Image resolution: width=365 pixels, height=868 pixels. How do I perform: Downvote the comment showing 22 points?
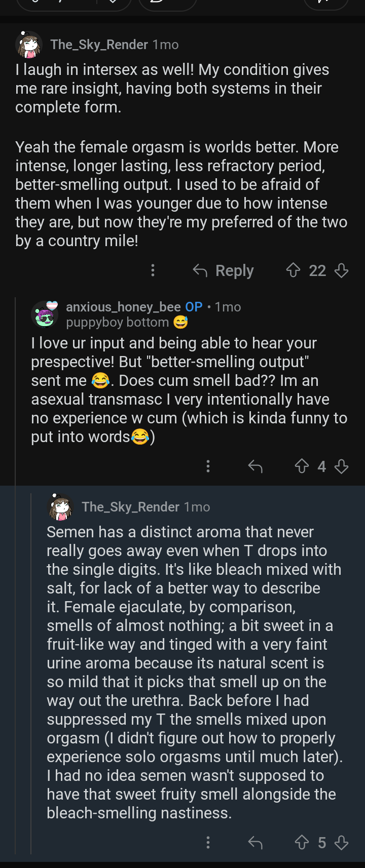click(x=342, y=270)
